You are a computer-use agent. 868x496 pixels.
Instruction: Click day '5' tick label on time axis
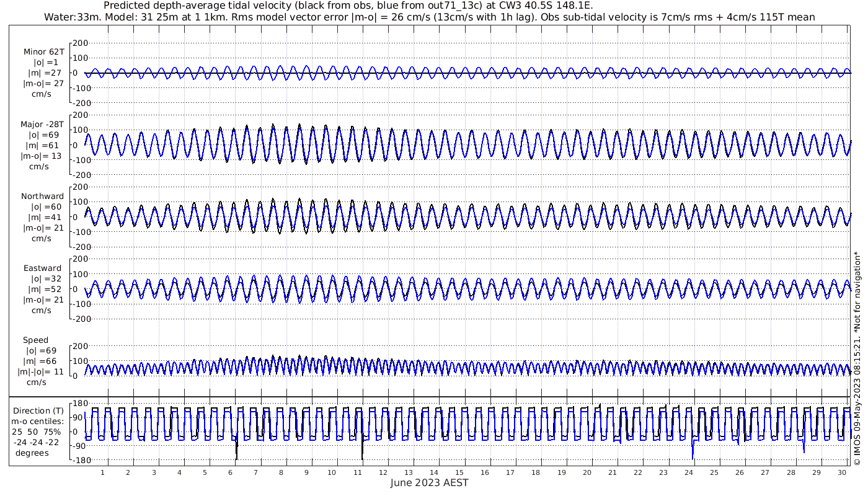(x=205, y=472)
